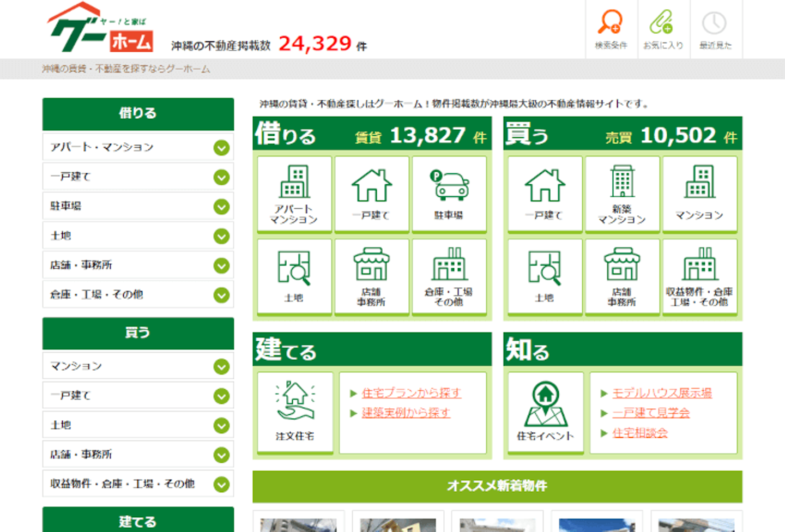
Task: Follow the 住宅相談会 link
Action: (x=640, y=433)
